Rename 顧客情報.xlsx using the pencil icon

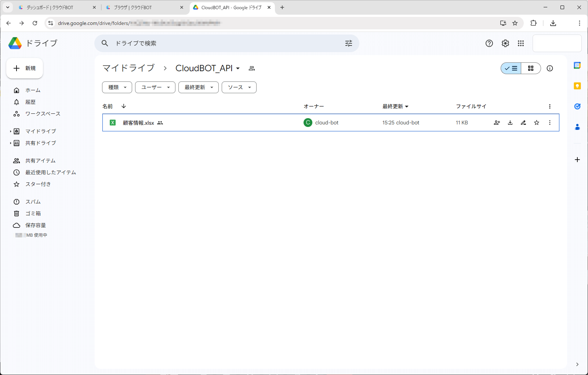pyautogui.click(x=523, y=123)
